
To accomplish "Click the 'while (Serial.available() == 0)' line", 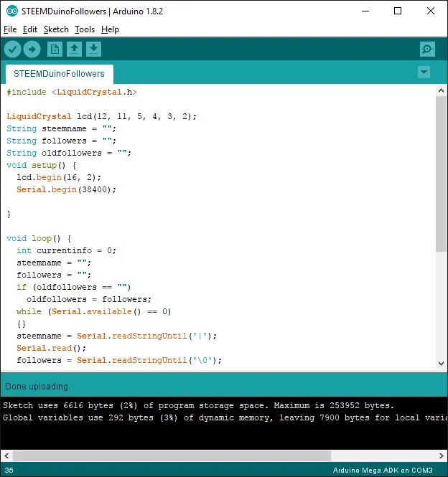I will pyautogui.click(x=94, y=311).
